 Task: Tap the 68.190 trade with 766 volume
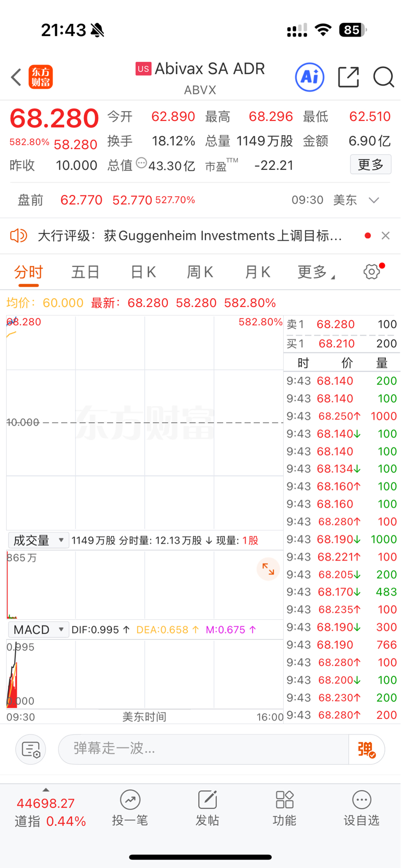pyautogui.click(x=342, y=645)
